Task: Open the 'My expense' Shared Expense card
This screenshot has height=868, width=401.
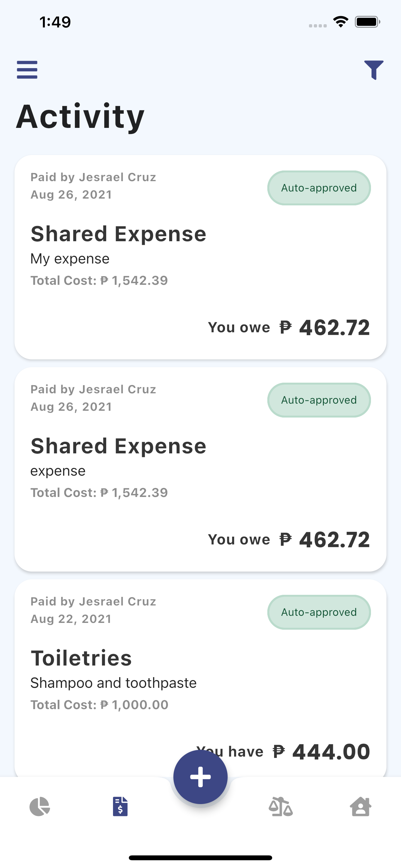Action: point(200,257)
